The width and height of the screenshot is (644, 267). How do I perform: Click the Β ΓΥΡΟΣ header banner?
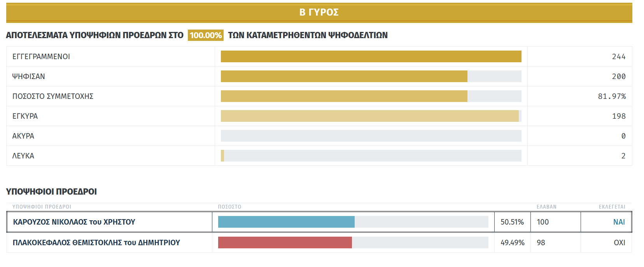click(319, 12)
